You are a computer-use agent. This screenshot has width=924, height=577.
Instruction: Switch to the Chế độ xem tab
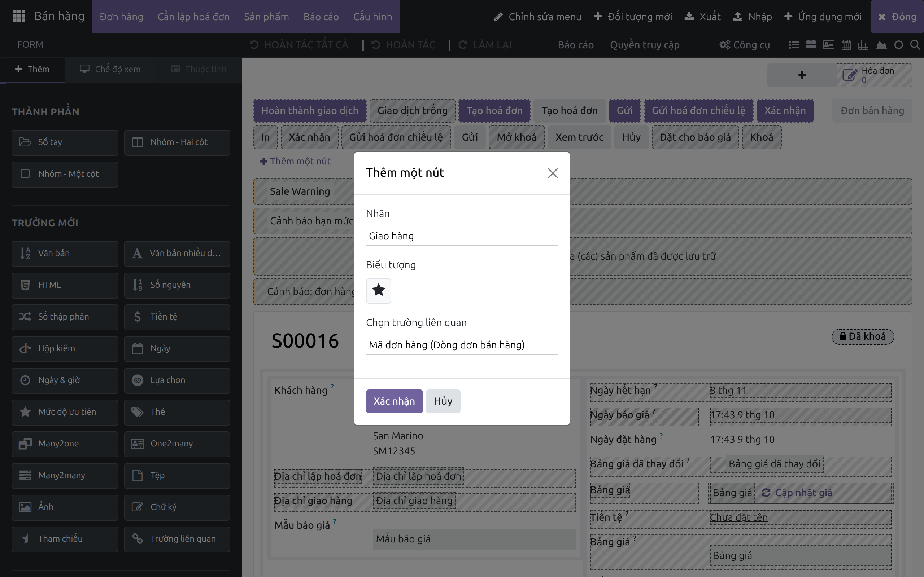click(x=110, y=69)
